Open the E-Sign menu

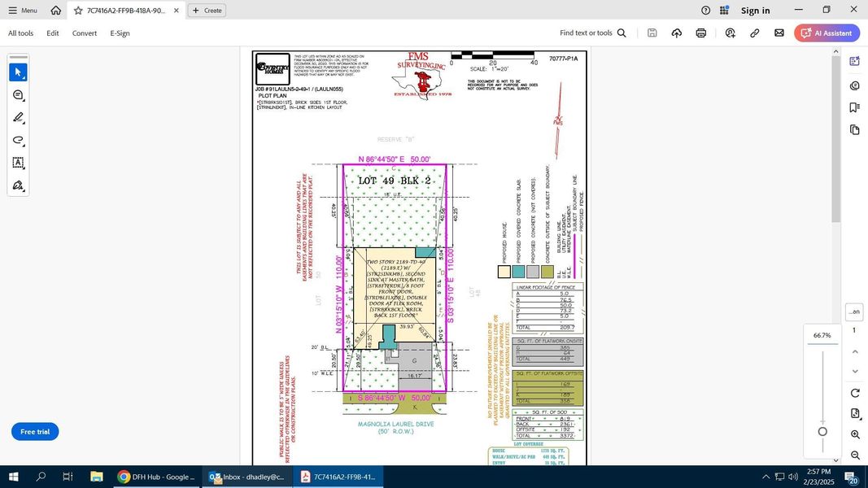120,33
